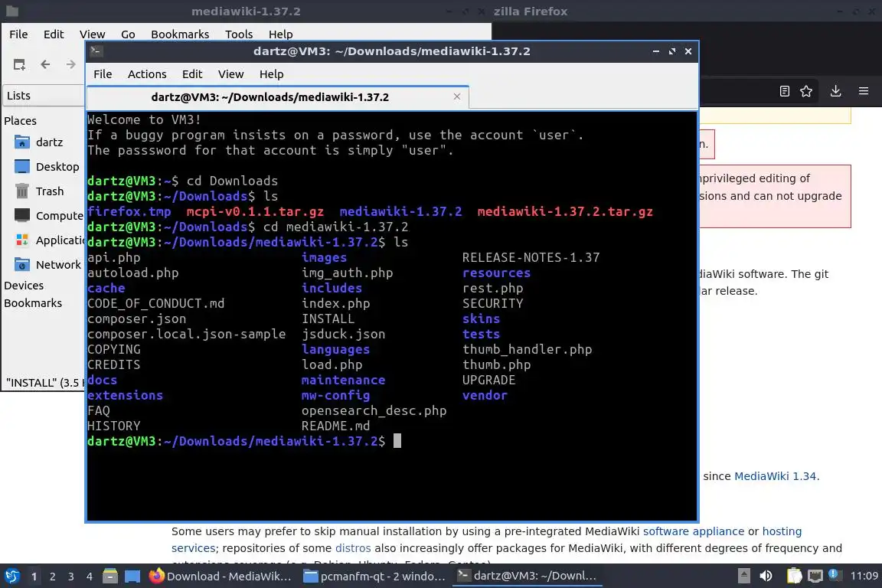Click 'INSTALL' in the terminal listing
The image size is (882, 588).
pyautogui.click(x=328, y=318)
